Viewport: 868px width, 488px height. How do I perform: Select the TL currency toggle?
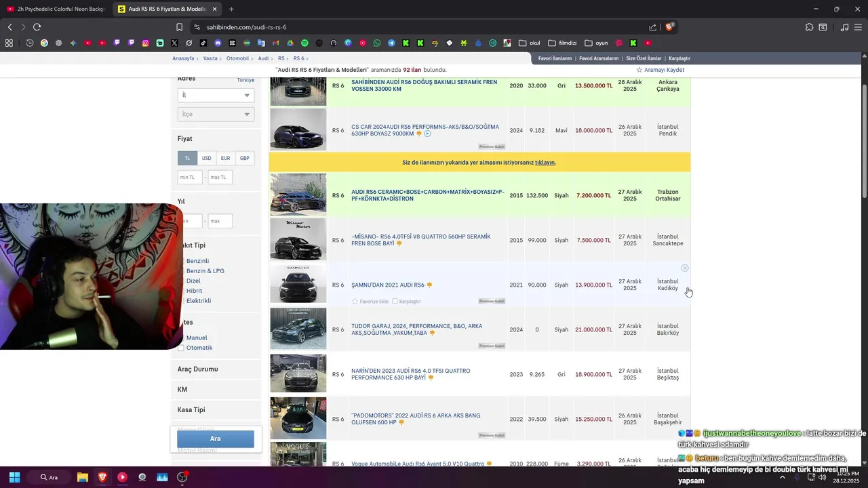pyautogui.click(x=187, y=158)
